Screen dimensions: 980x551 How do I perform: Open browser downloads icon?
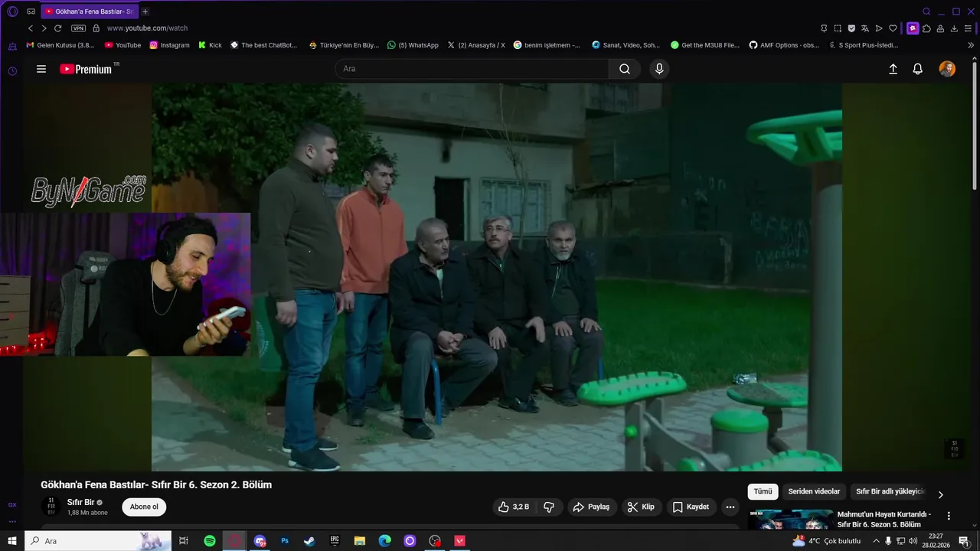coord(954,28)
